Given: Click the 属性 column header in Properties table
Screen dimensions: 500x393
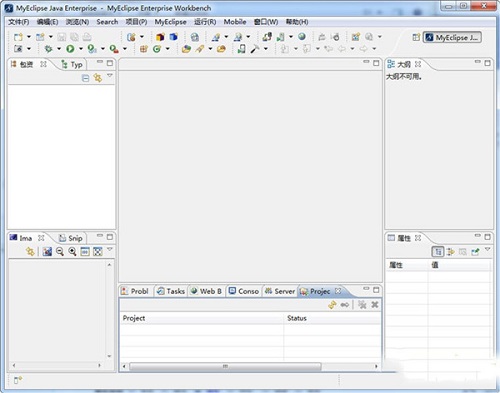Looking at the screenshot, I should pyautogui.click(x=407, y=265).
